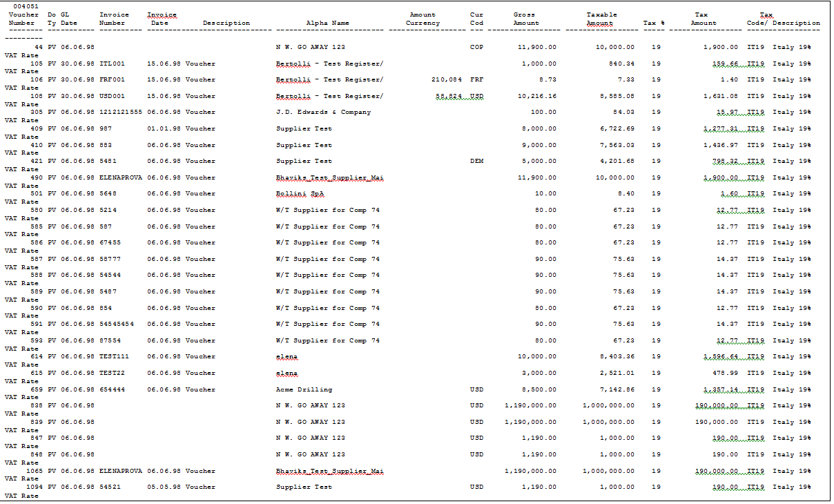Image resolution: width=834 pixels, height=504 pixels.
Task: Click voucher number 591
Action: (37, 324)
